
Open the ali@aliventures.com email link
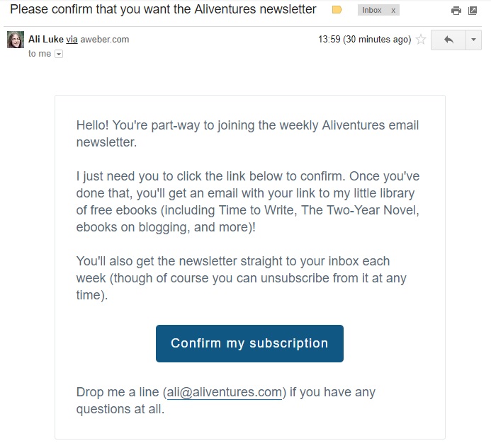[x=225, y=392]
